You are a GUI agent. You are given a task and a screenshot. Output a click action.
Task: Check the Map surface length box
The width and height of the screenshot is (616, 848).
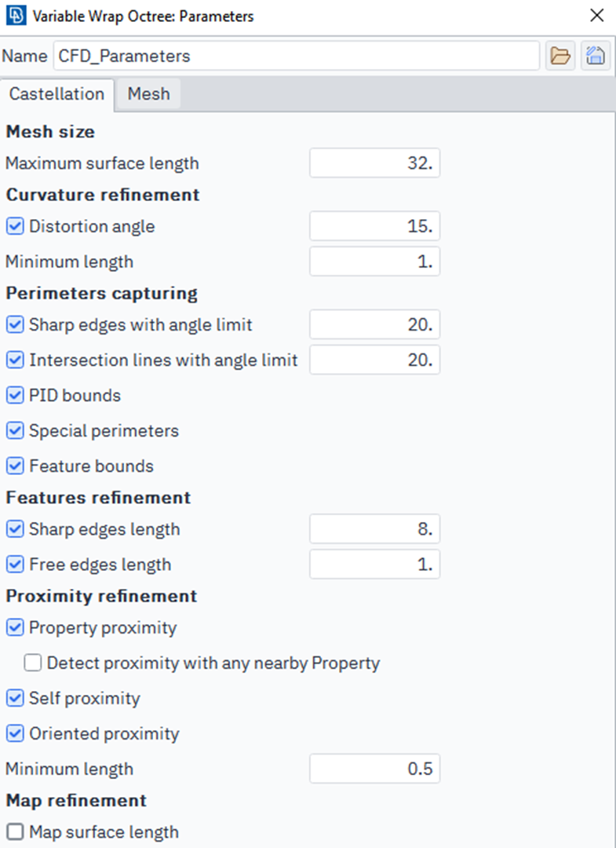[x=15, y=832]
